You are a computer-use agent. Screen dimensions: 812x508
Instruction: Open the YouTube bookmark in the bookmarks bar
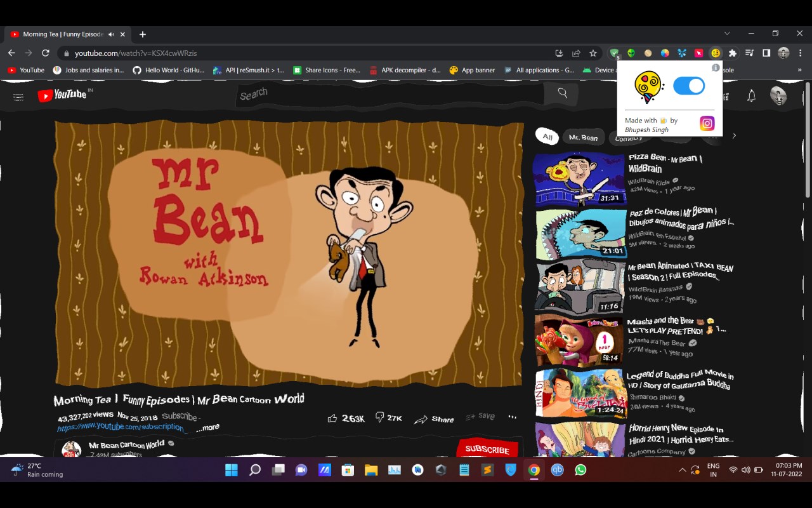(x=26, y=70)
